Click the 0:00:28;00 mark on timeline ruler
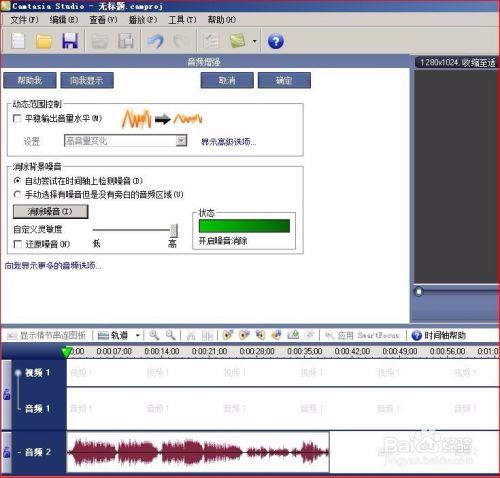500x478 pixels. click(x=257, y=351)
